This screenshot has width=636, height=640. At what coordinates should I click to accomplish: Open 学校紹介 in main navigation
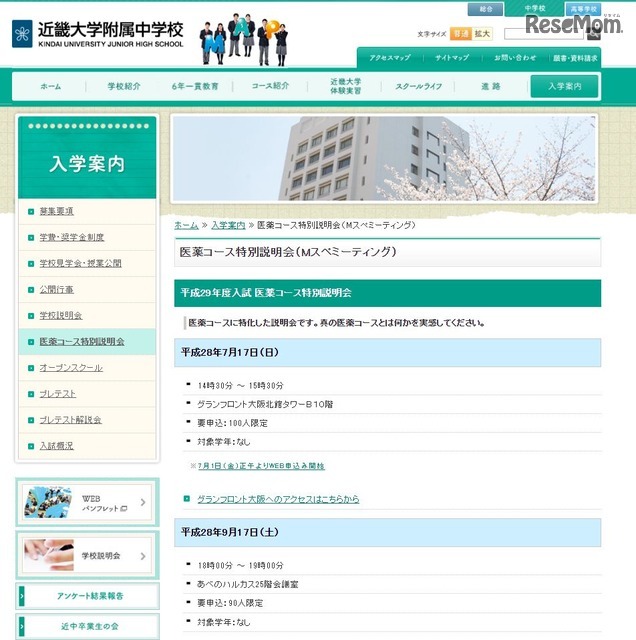tap(124, 87)
